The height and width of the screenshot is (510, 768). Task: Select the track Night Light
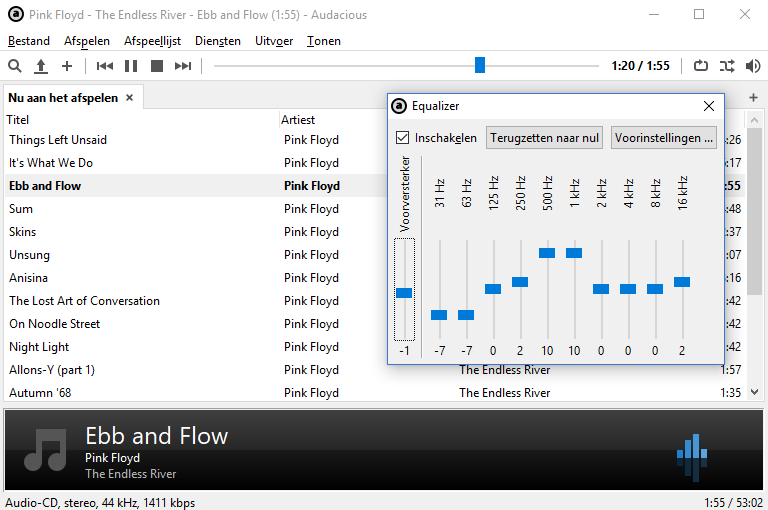[x=40, y=347]
